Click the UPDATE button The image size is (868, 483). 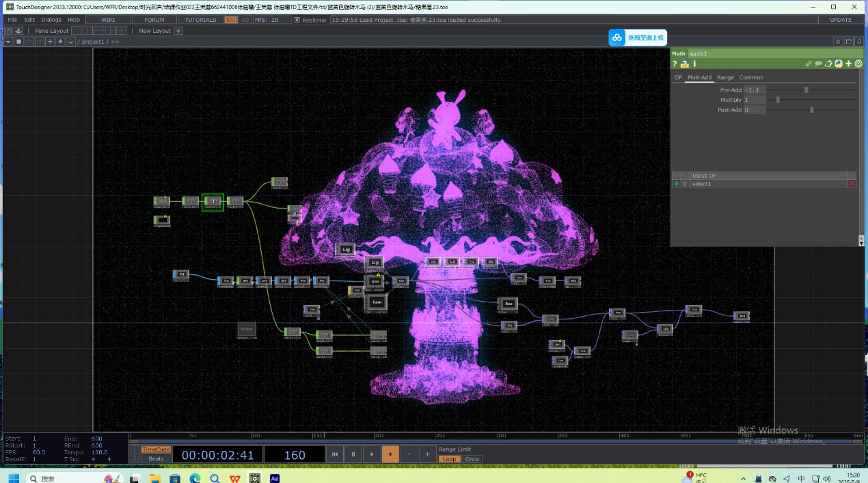pyautogui.click(x=841, y=20)
